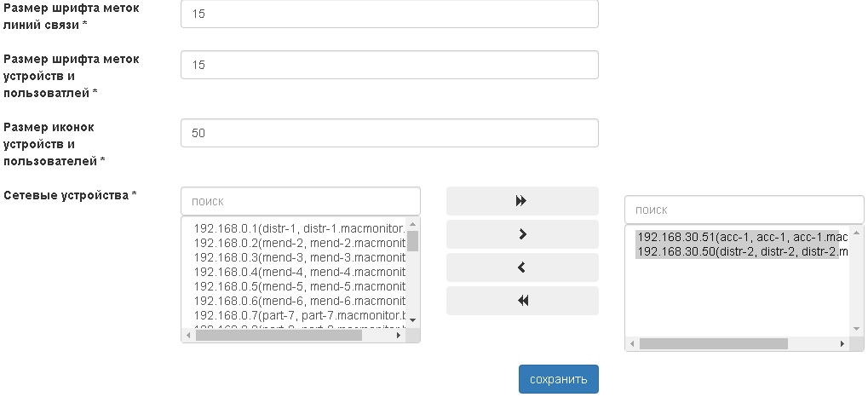The height and width of the screenshot is (397, 868).
Task: Click the blue Сохранить button
Action: coord(558,379)
